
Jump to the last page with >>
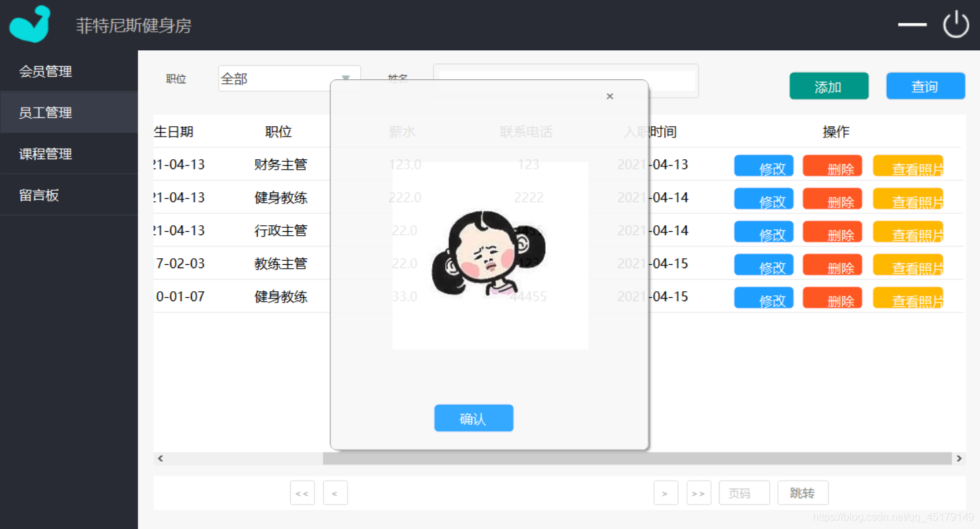tap(698, 493)
